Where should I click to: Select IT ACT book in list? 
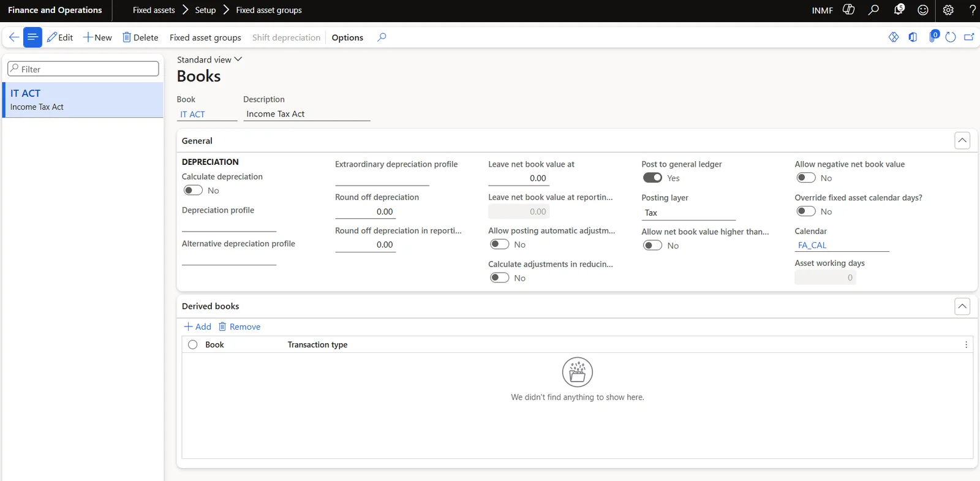[x=83, y=100]
